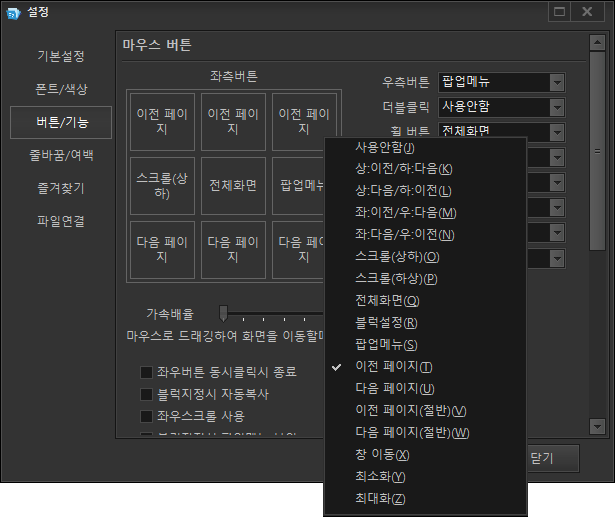
Task: Open the 더블클릭 dropdown showing 사용안함
Action: (502, 107)
